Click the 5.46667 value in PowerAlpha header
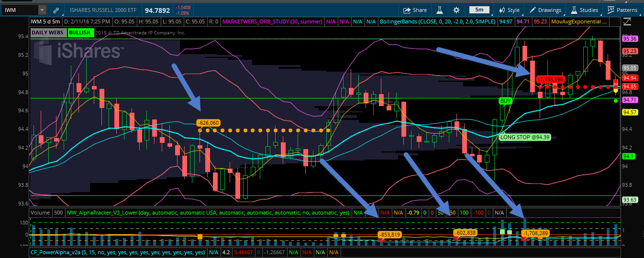The width and height of the screenshot is (644, 258). [x=243, y=252]
